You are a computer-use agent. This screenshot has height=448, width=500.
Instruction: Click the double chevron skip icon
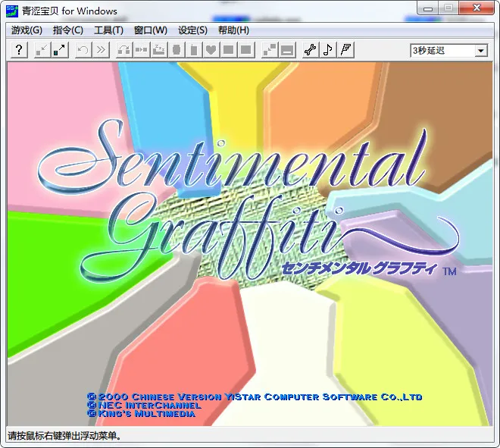(x=101, y=50)
